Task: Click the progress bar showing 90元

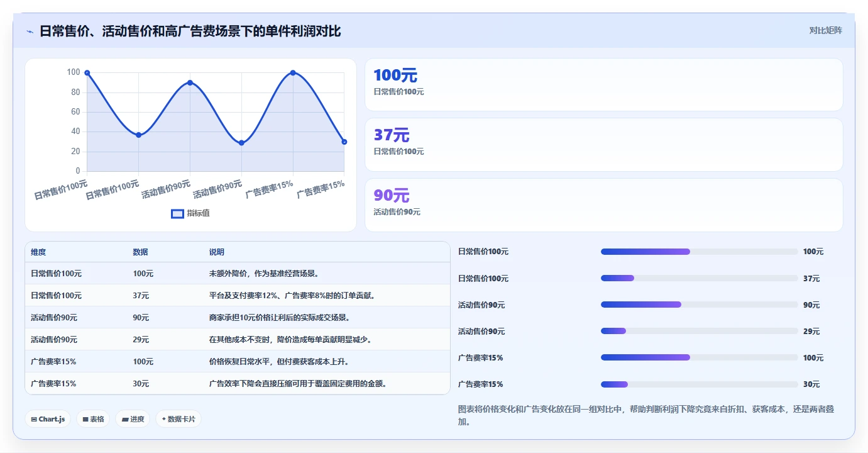Action: 699,305
